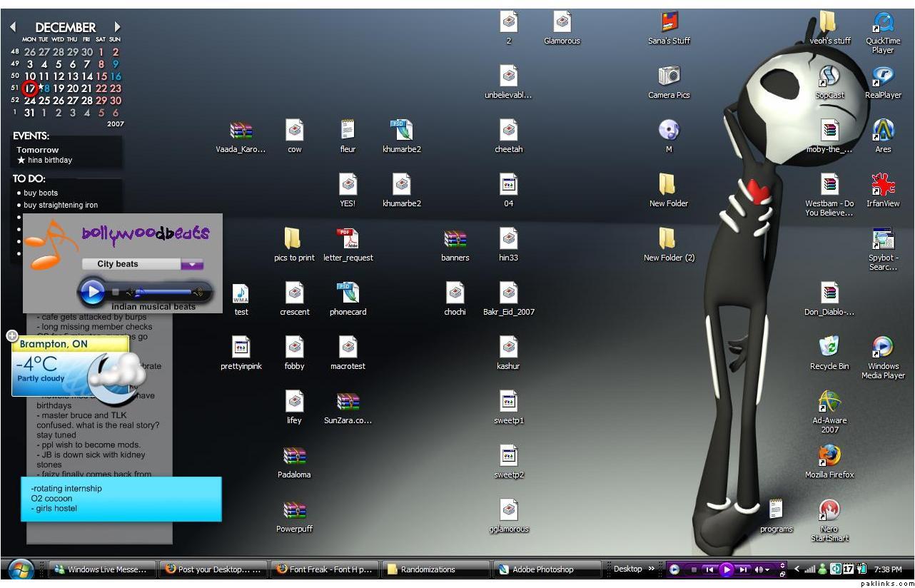Open the QuickTime Player shortcut
Screen dimensions: 915x588
click(x=883, y=23)
